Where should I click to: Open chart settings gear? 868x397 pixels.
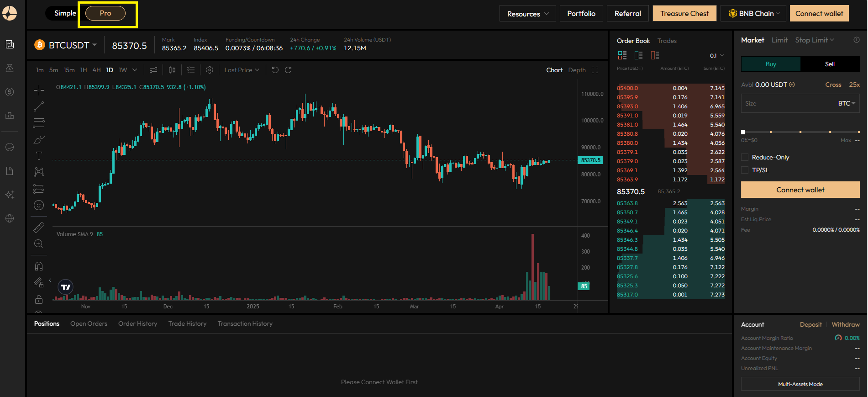tap(210, 70)
